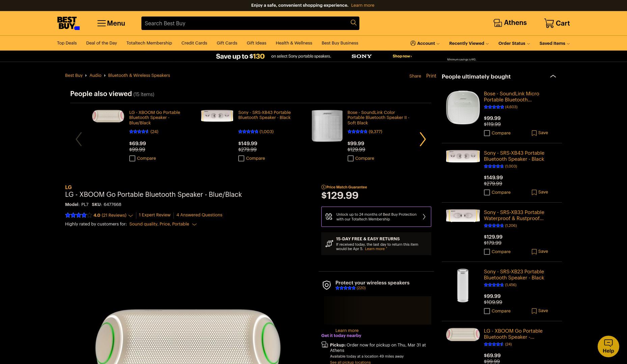Open Credit Cards nav item
The width and height of the screenshot is (627, 364).
(194, 43)
